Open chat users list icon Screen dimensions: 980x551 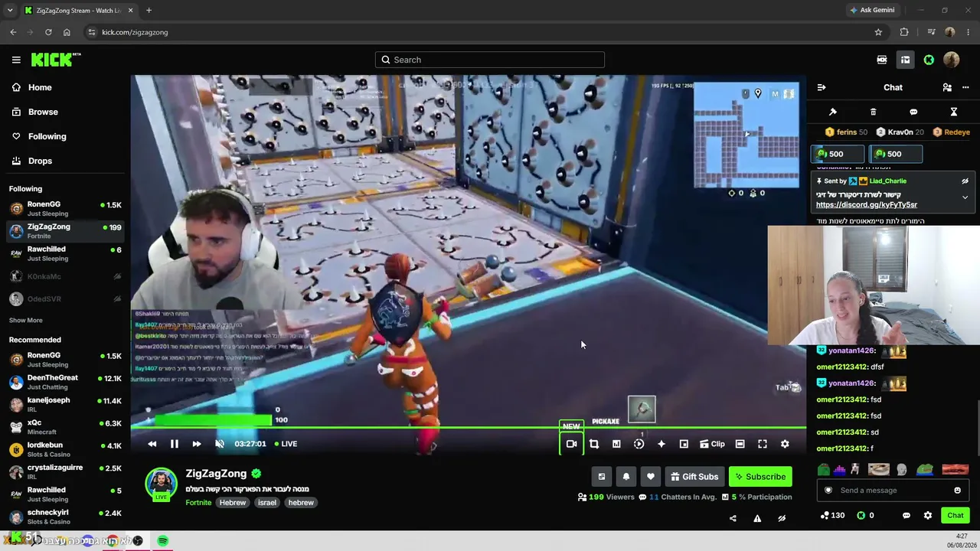pyautogui.click(x=947, y=87)
